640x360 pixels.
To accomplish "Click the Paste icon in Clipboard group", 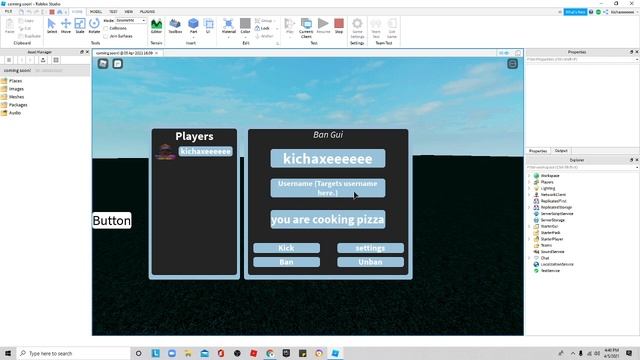I will pyautogui.click(x=10, y=26).
